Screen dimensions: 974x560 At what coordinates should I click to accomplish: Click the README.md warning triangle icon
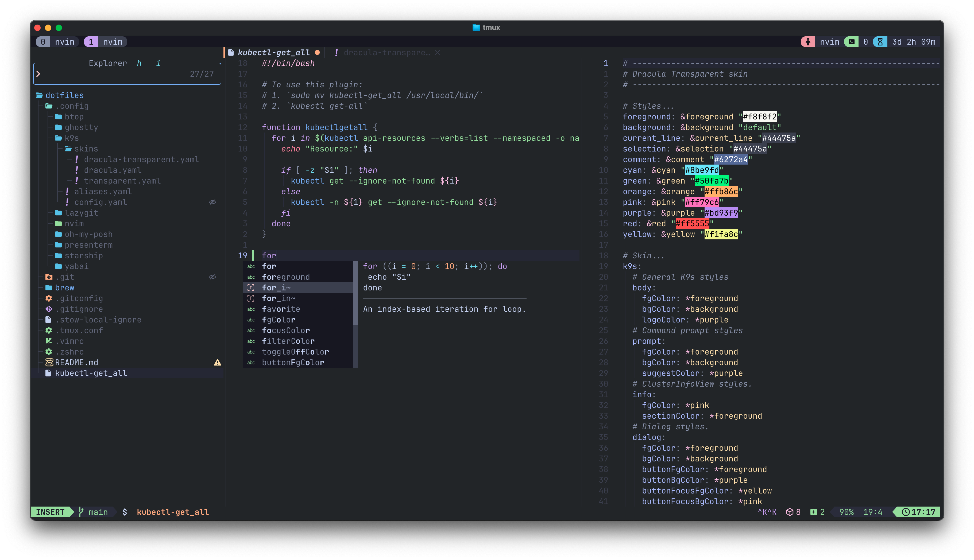217,363
